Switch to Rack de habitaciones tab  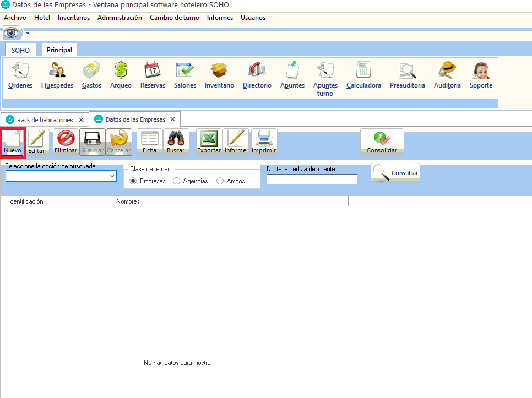pyautogui.click(x=44, y=119)
